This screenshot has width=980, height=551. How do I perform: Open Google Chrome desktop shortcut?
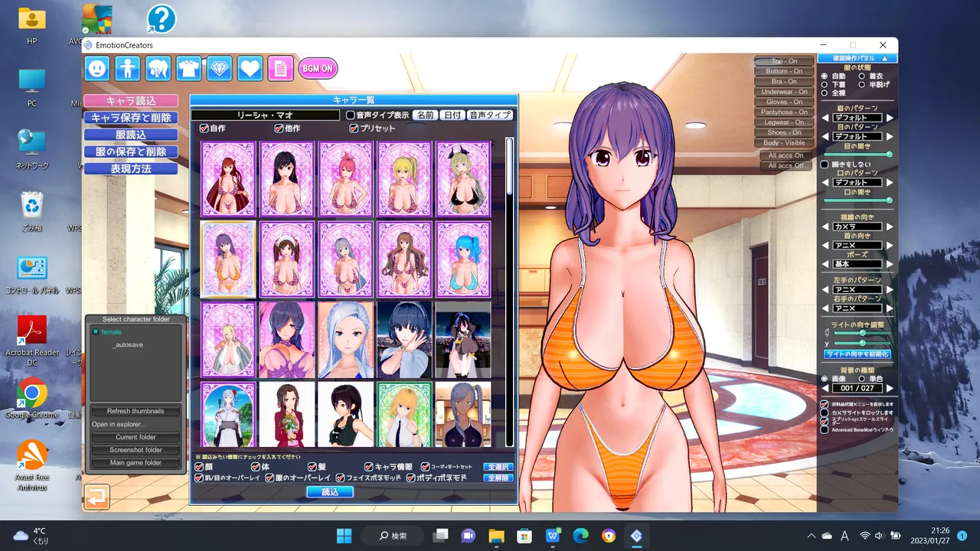pos(31,398)
